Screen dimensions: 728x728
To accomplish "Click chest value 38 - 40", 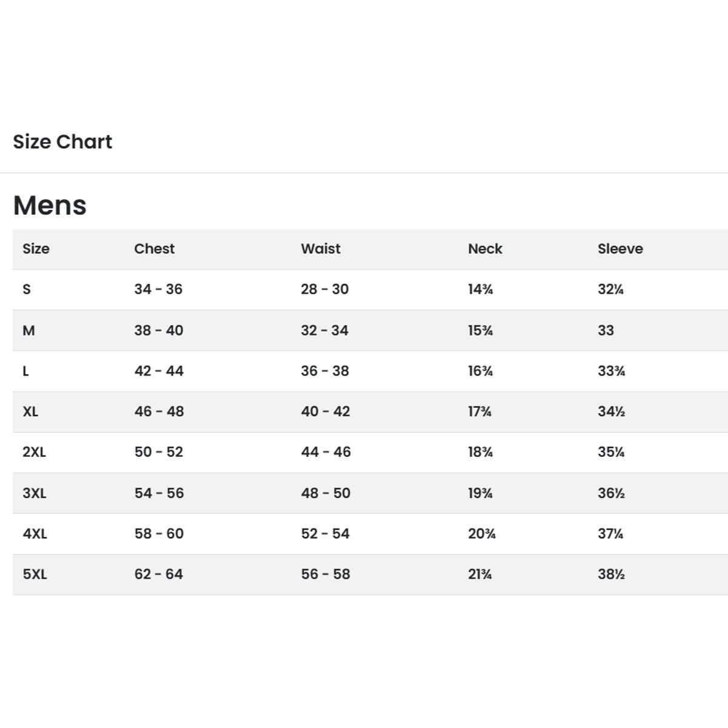I will click(x=158, y=331).
